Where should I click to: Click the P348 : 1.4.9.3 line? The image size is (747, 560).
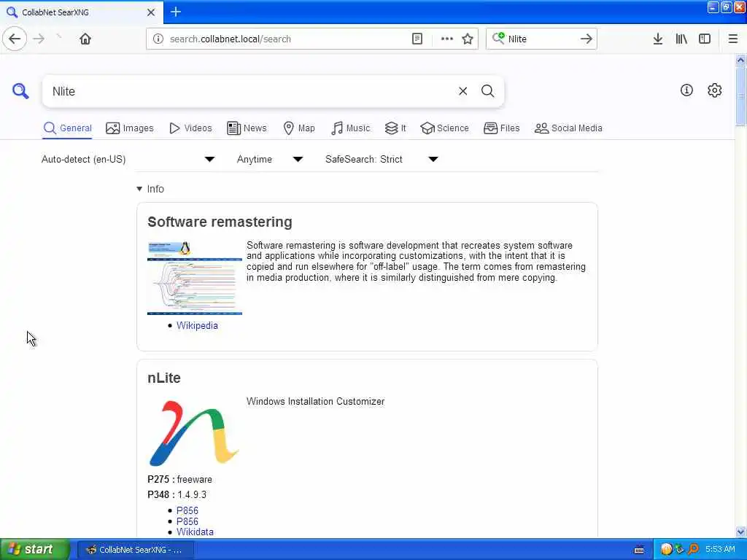[177, 495]
